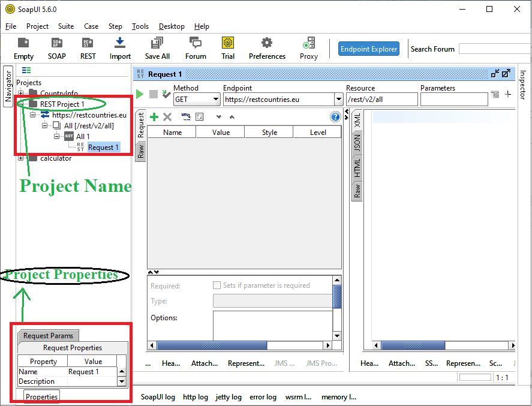The width and height of the screenshot is (532, 406).
Task: Open the Forum toolbar icon
Action: point(196,49)
